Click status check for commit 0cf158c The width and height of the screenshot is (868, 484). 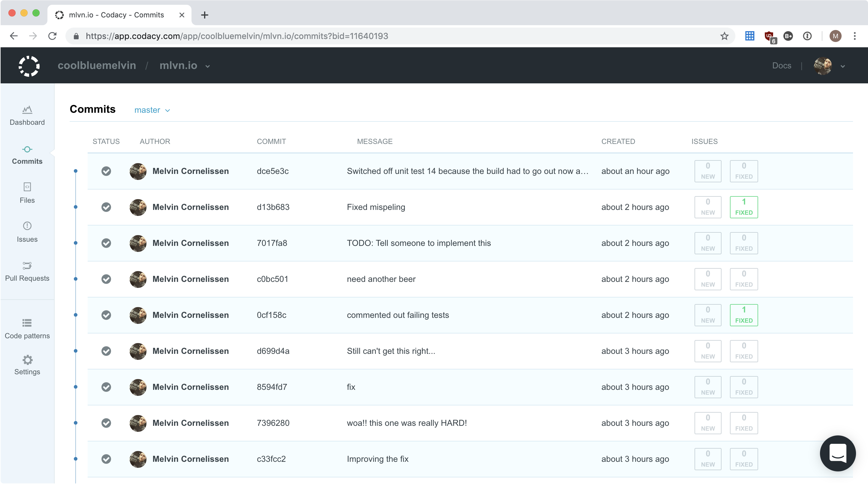coord(106,315)
